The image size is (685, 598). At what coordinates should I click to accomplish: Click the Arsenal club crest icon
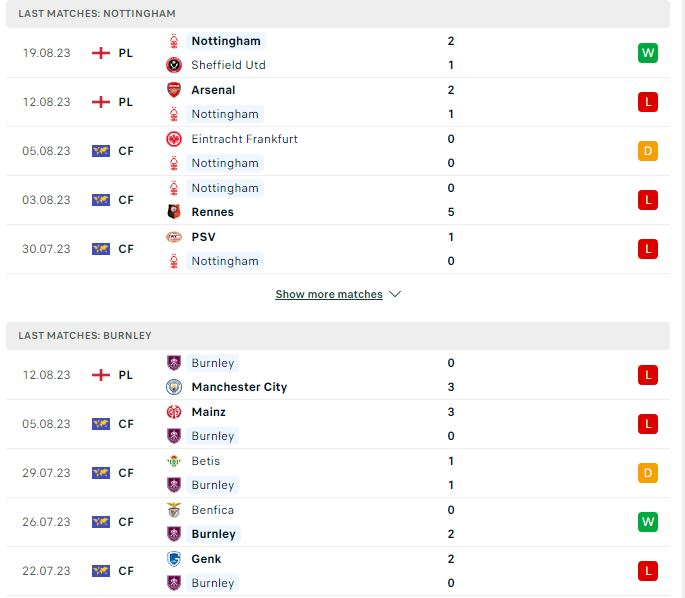174,90
